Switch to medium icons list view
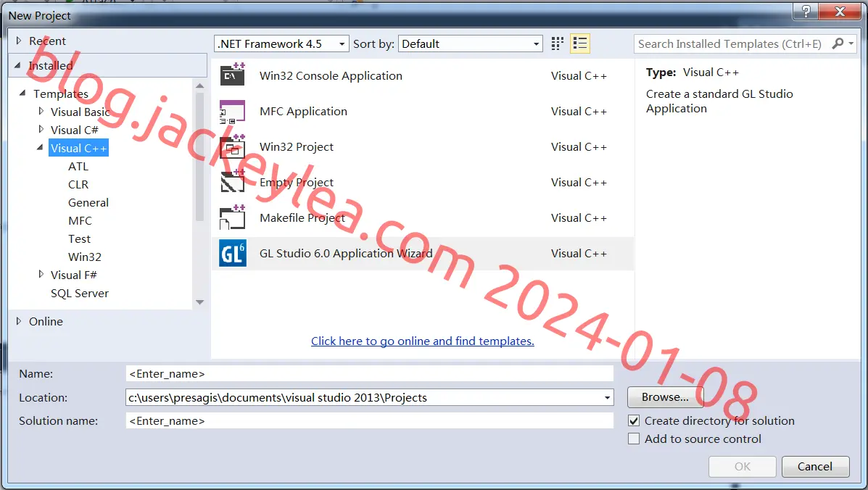The image size is (868, 490). 579,43
